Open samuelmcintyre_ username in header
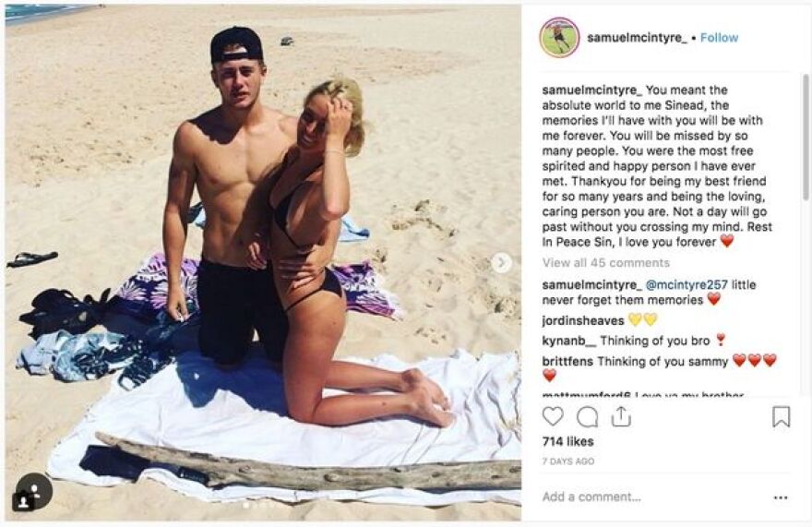 637,38
